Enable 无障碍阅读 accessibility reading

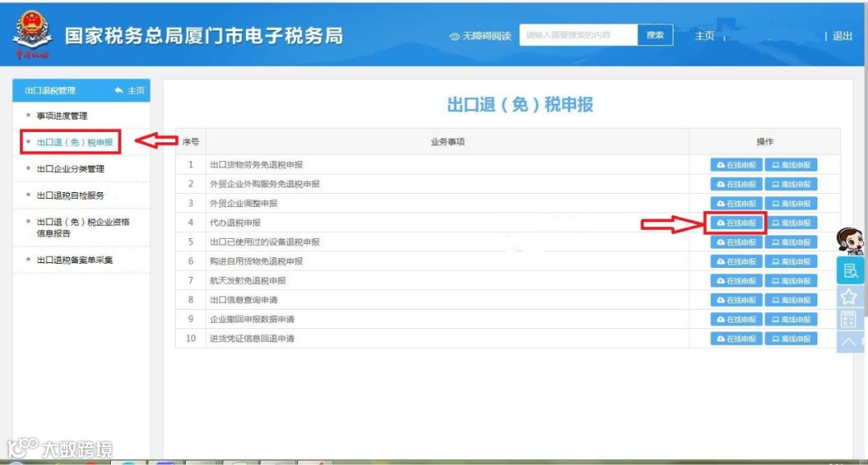pyautogui.click(x=481, y=36)
